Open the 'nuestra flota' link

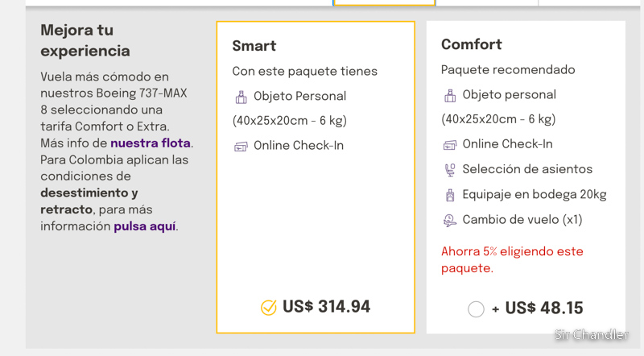(151, 143)
